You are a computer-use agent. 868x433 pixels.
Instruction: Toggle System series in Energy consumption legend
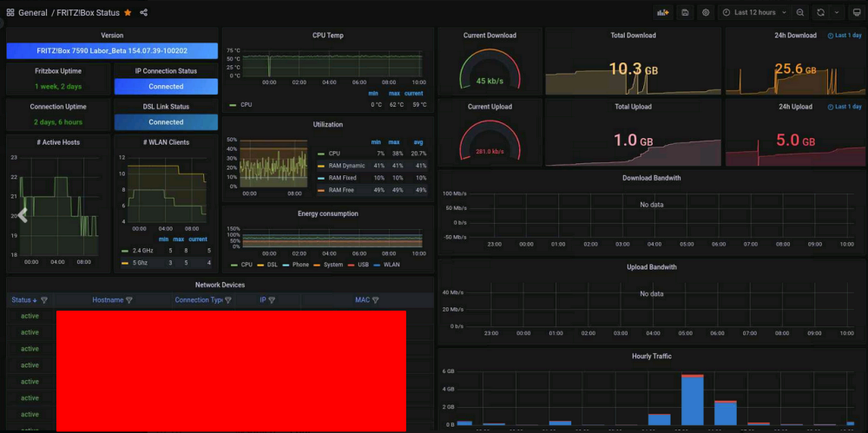point(333,265)
